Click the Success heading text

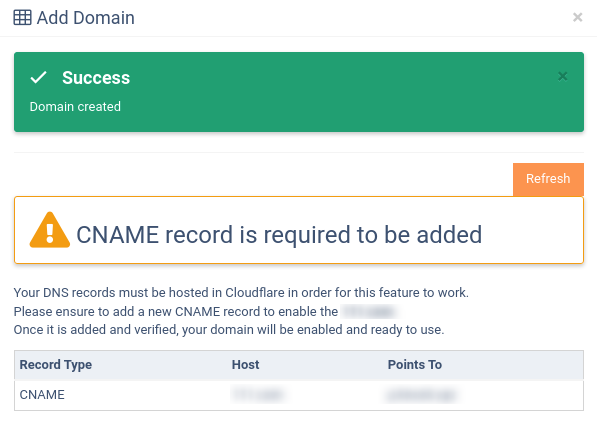coord(96,78)
